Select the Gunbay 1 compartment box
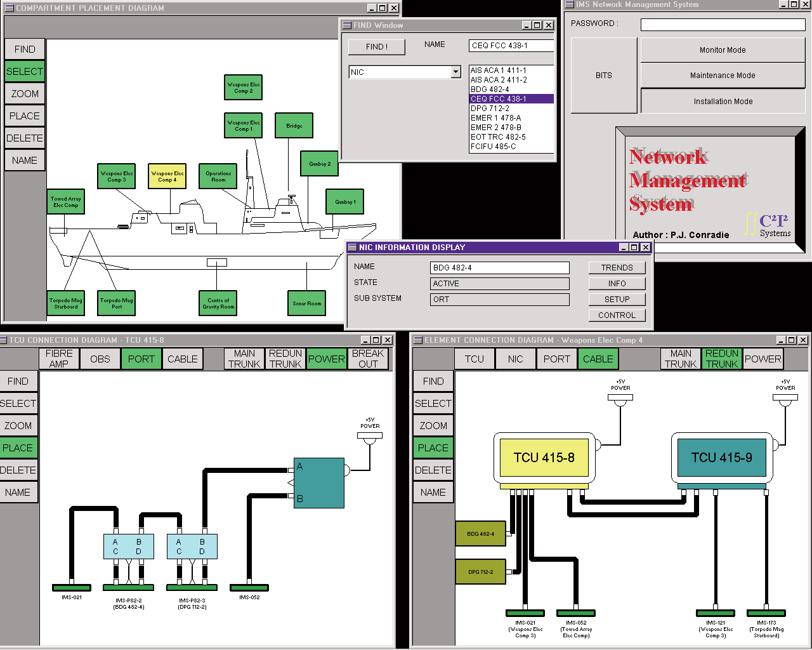The image size is (812, 650). point(345,202)
